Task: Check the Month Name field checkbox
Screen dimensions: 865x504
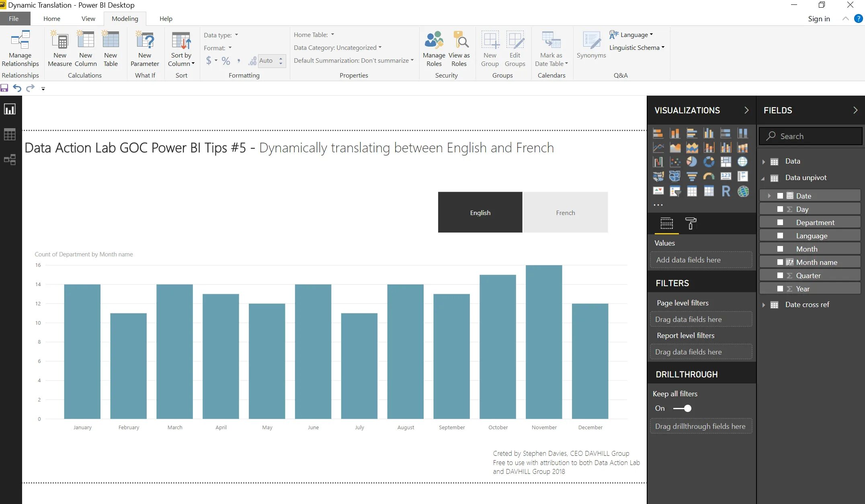Action: click(x=780, y=262)
